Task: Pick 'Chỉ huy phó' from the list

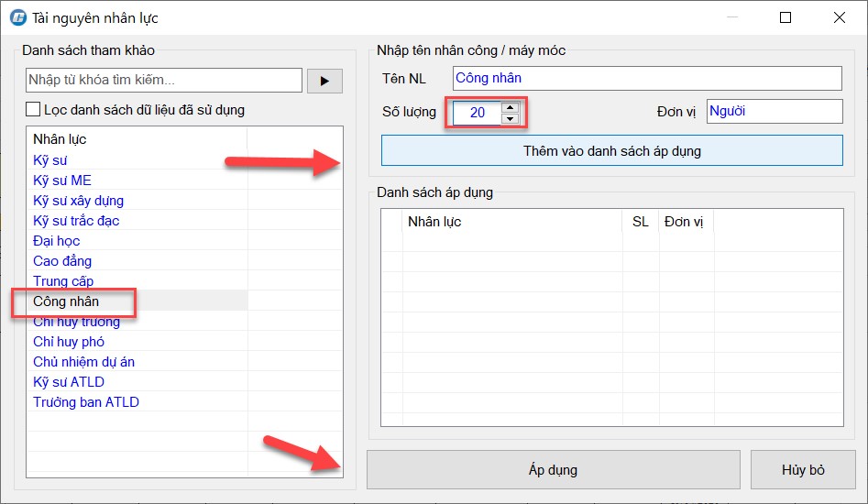Action: [69, 342]
